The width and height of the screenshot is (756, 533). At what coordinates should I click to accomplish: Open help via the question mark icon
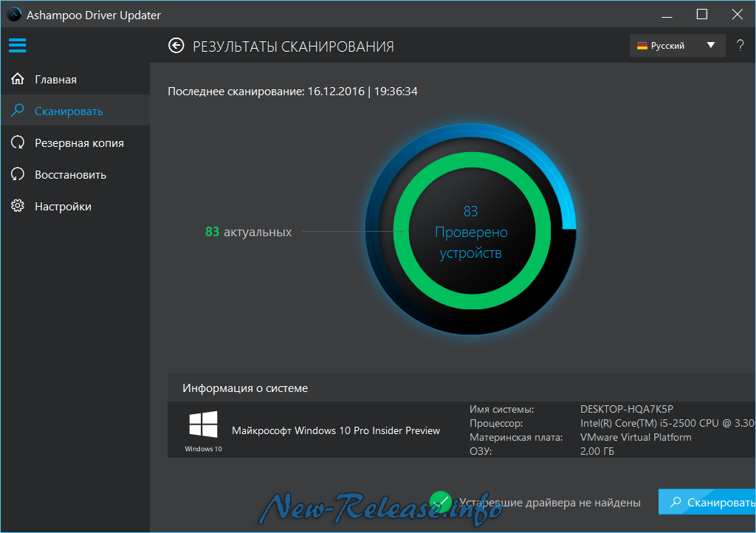(740, 46)
